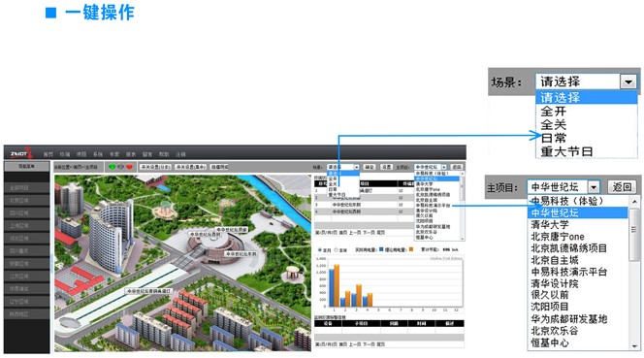644x358 pixels.
Task: Click the 确定 button beside the 场景 dropdown
Action: coord(370,167)
